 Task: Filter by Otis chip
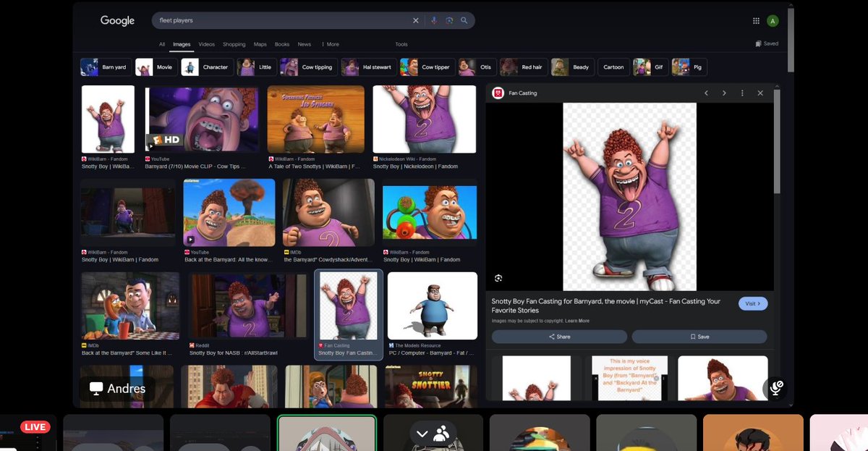click(477, 67)
